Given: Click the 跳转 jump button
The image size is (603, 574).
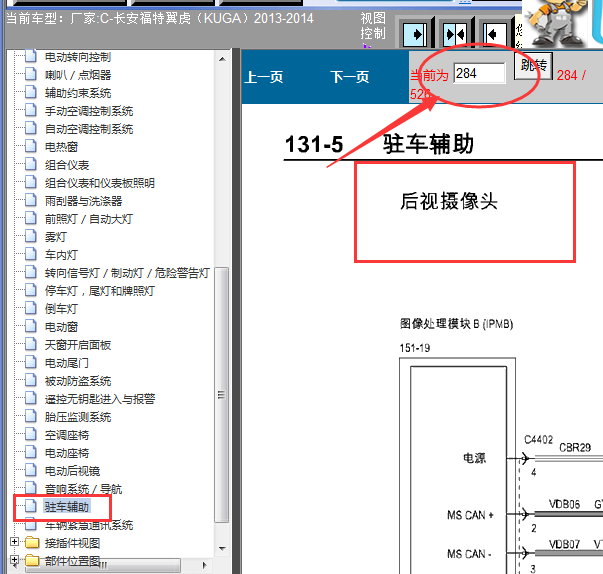Looking at the screenshot, I should [x=533, y=66].
